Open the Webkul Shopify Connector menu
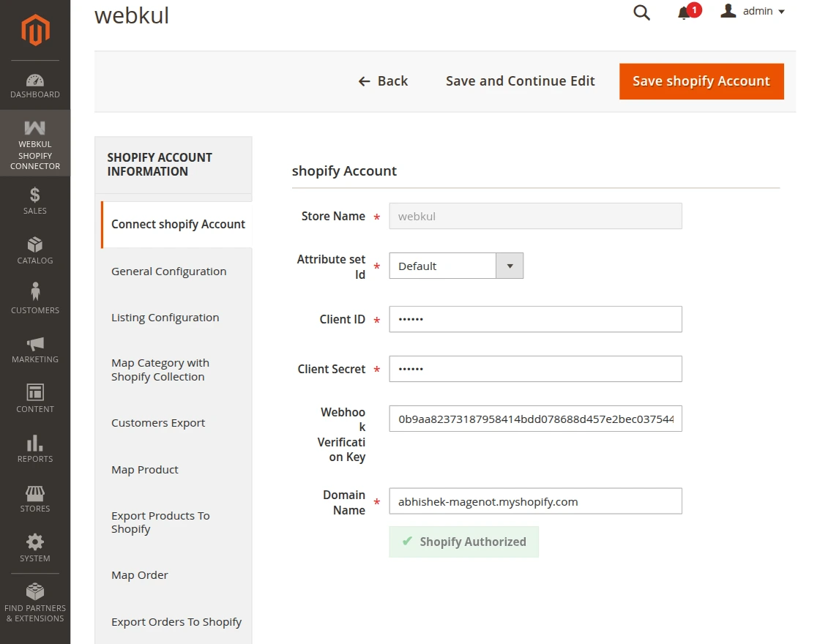Image resolution: width=820 pixels, height=644 pixels. click(x=35, y=144)
